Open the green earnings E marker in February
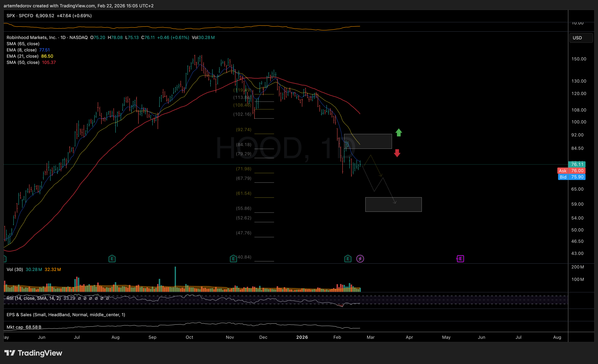Image resolution: width=598 pixels, height=364 pixels. coord(348,259)
